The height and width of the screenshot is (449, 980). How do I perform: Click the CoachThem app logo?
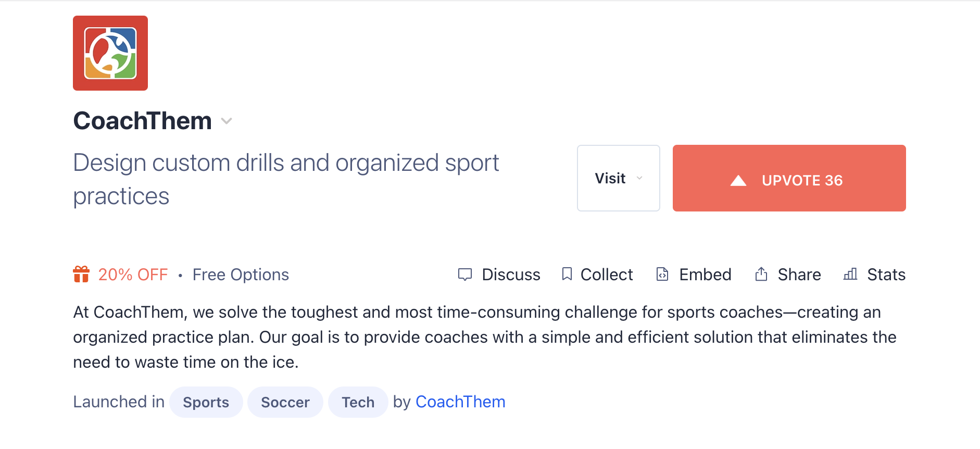pos(110,53)
